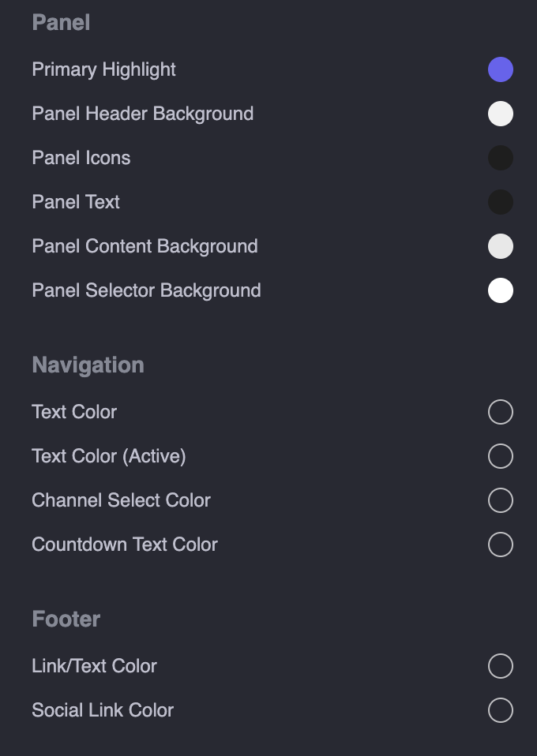Click the Panel Selector Background label
This screenshot has width=537, height=756.
point(146,290)
